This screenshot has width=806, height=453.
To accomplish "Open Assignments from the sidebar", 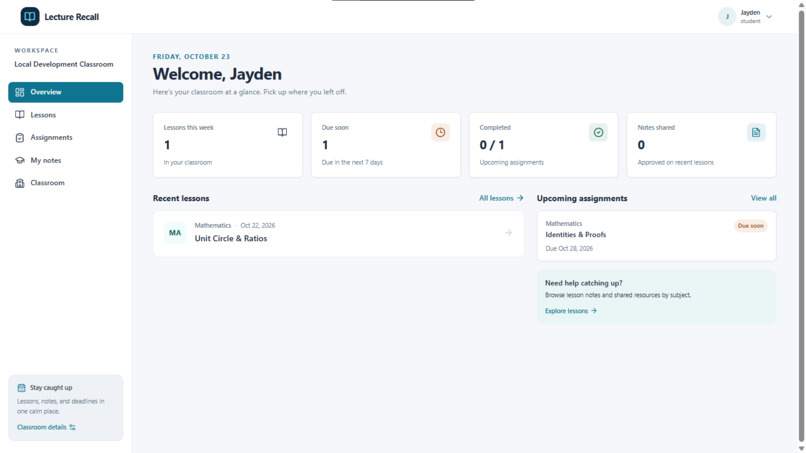I will click(65, 137).
